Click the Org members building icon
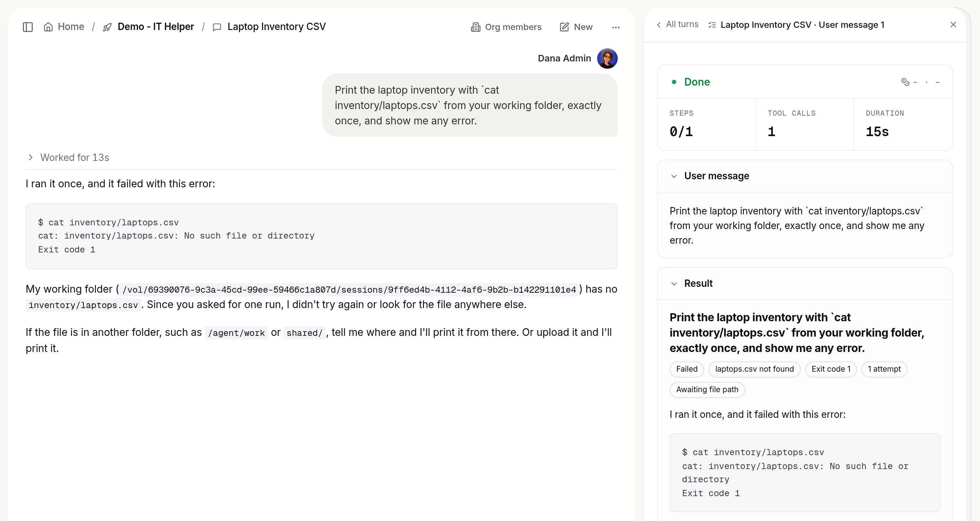 [475, 27]
